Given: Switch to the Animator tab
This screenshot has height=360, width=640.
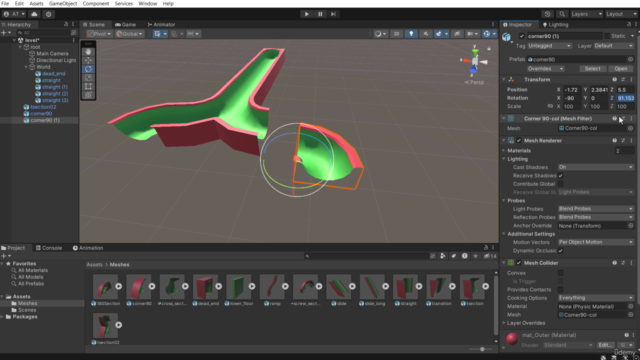Looking at the screenshot, I should (161, 24).
